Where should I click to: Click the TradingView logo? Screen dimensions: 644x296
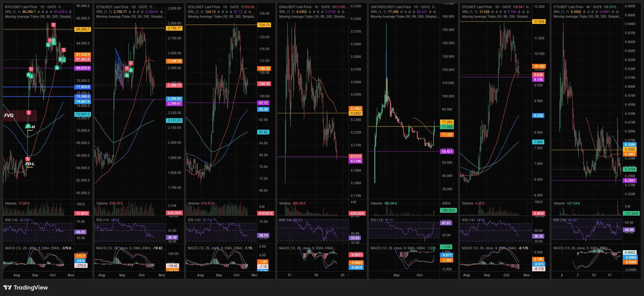[x=26, y=288]
